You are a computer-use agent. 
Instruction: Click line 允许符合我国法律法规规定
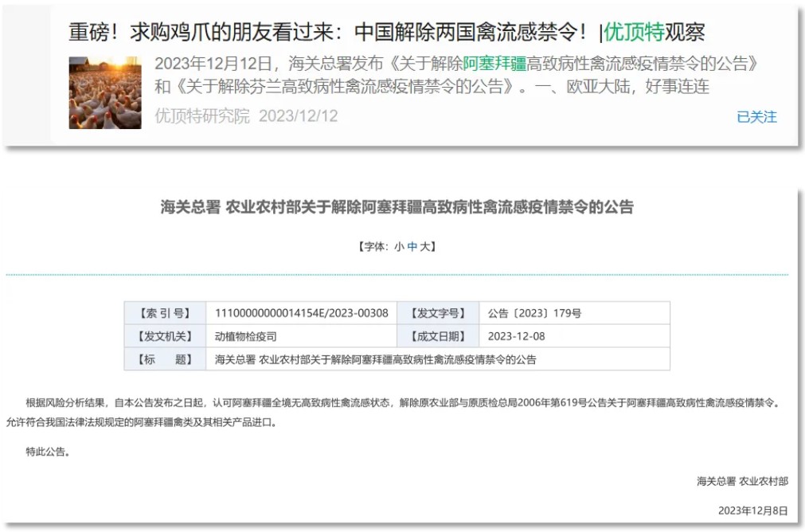point(142,423)
